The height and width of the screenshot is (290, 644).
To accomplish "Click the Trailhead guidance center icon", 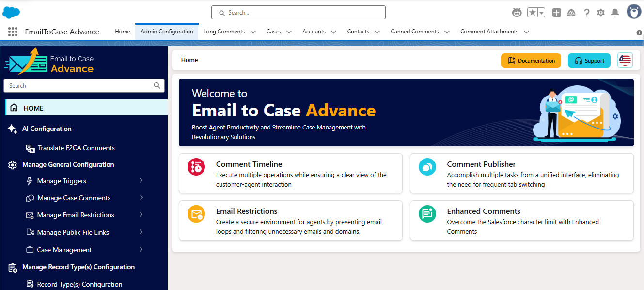I will tap(571, 13).
